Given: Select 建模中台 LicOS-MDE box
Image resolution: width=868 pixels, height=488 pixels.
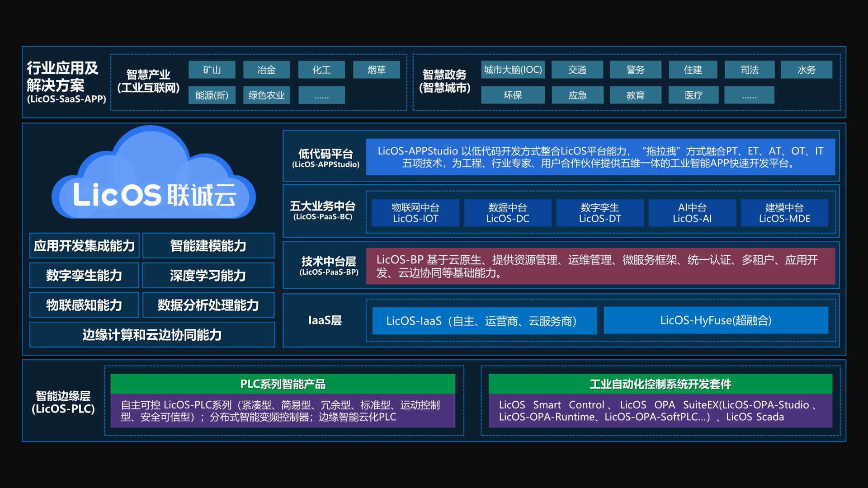Looking at the screenshot, I should pos(784,213).
